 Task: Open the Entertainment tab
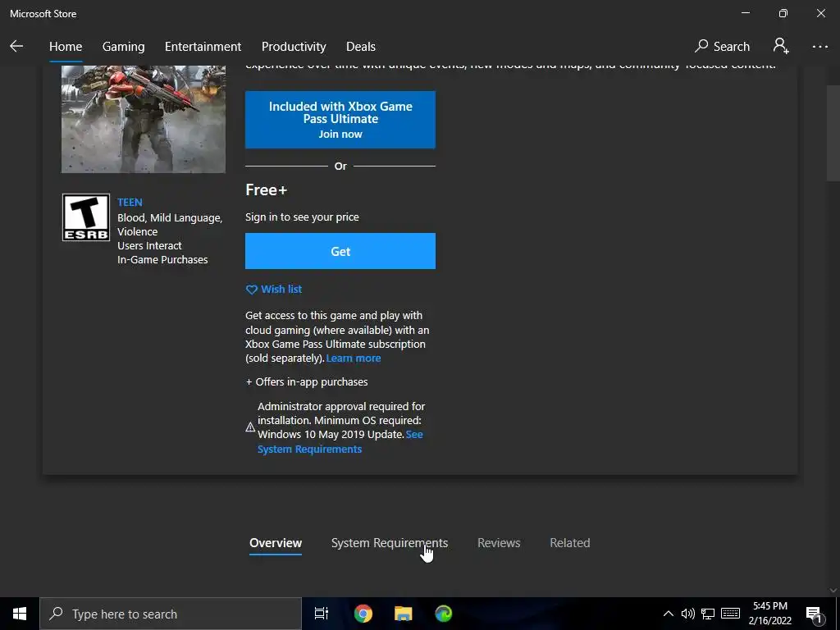click(x=203, y=47)
